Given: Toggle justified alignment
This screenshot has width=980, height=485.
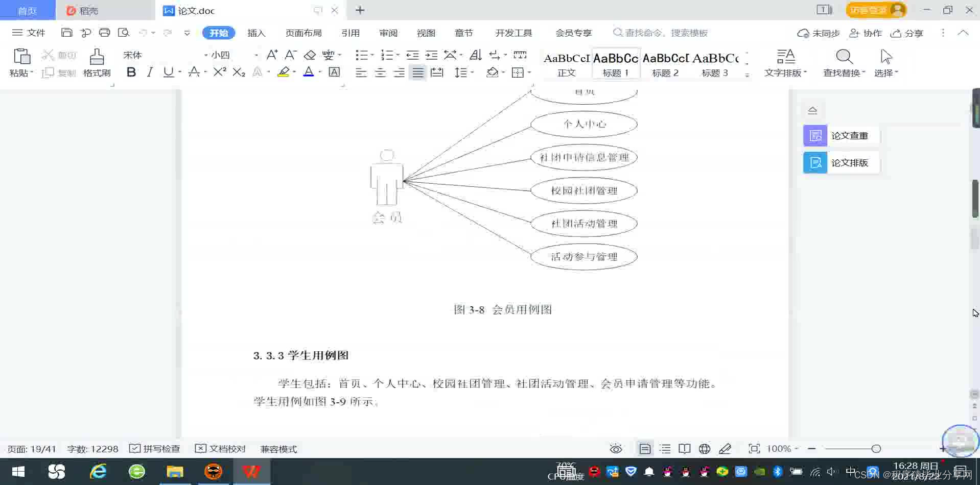Looking at the screenshot, I should [418, 73].
